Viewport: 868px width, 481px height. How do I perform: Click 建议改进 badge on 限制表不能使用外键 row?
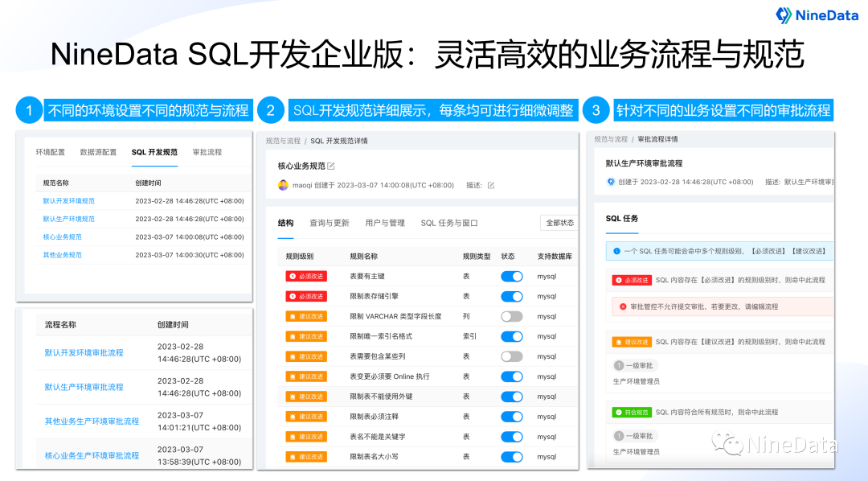click(306, 397)
